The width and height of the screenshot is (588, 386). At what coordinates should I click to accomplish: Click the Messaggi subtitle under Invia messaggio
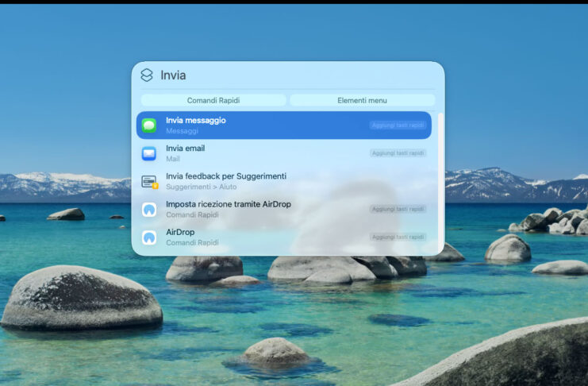pos(182,131)
